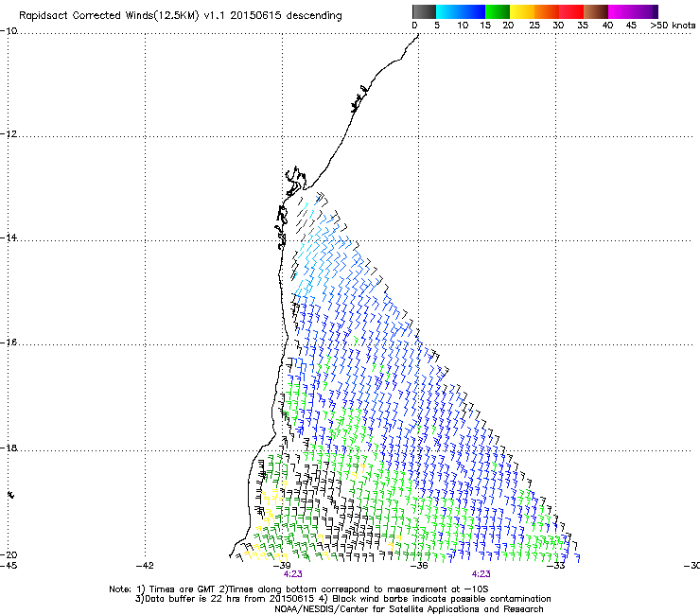700x615 pixels.
Task: Click the ">50 knots" legend label
Action: (x=673, y=26)
